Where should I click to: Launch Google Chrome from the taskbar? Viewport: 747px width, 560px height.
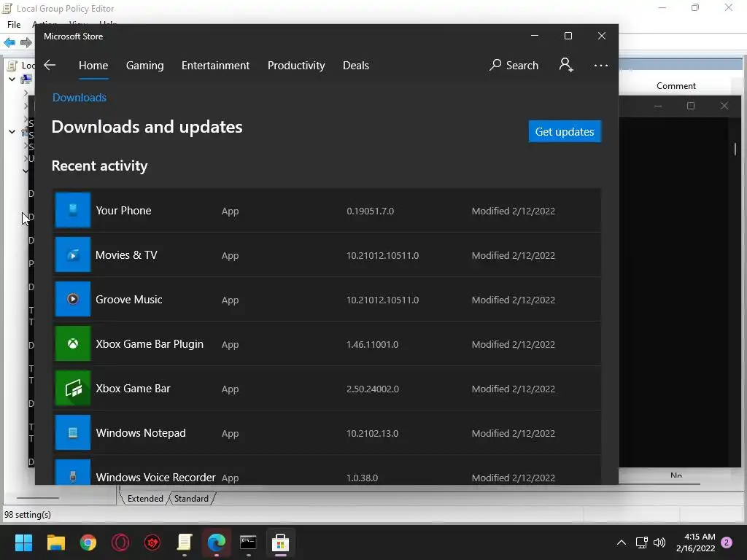88,542
